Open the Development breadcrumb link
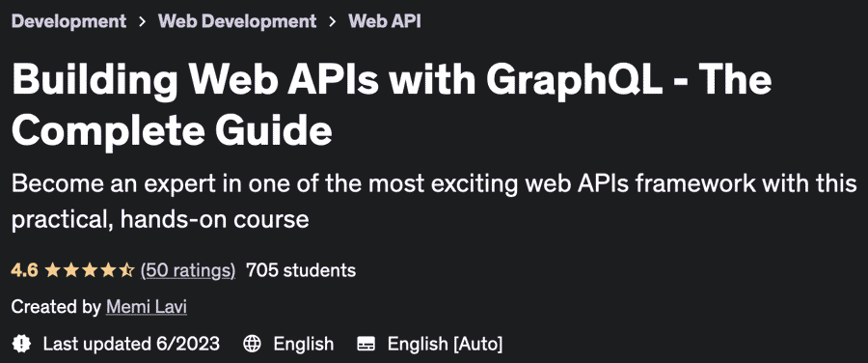Screen dimensions: 868x363 point(68,21)
